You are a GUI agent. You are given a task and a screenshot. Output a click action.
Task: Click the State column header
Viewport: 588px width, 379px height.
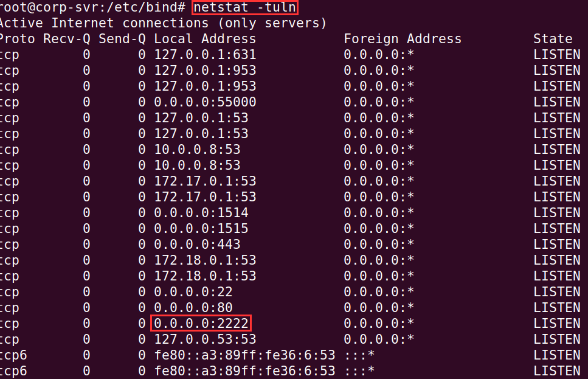point(553,39)
